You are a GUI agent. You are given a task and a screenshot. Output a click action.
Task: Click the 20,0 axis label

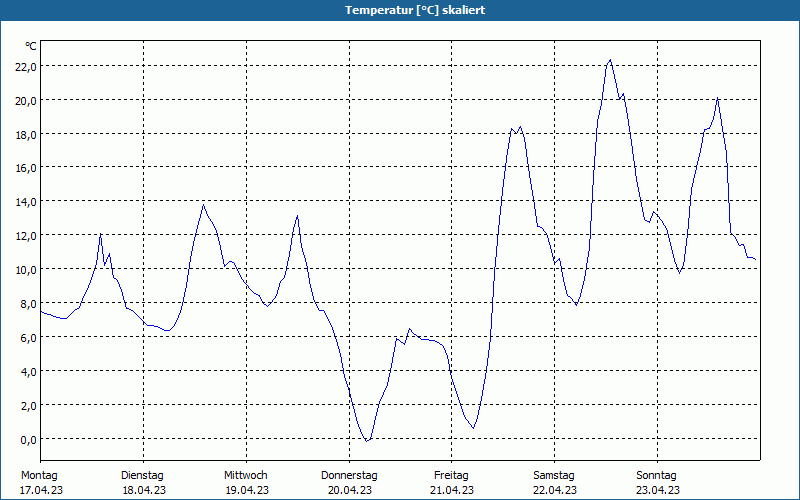(x=26, y=101)
